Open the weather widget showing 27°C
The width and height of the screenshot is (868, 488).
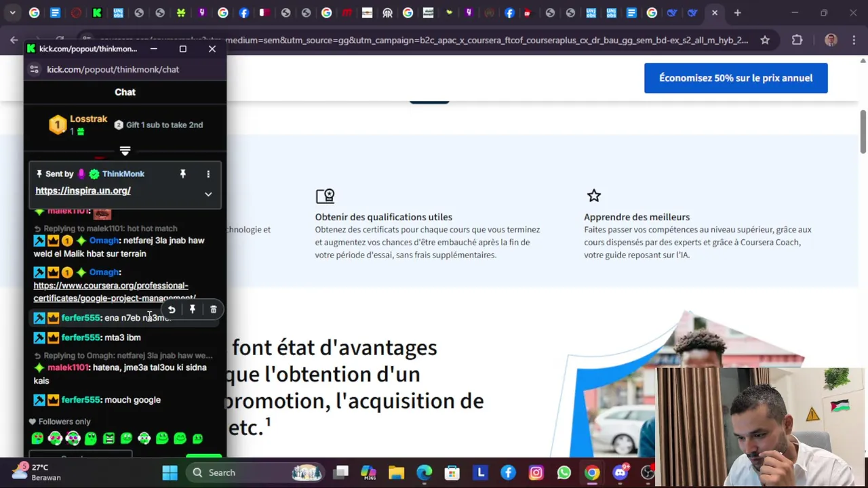tap(37, 472)
